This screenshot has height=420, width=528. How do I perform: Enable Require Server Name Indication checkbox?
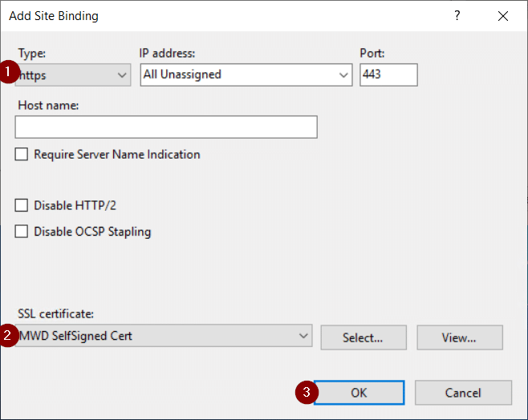click(22, 155)
